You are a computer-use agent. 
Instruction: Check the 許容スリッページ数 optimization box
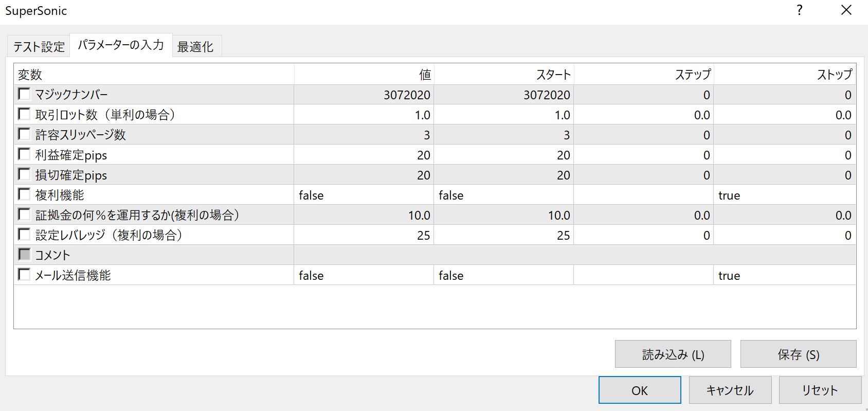pos(24,134)
